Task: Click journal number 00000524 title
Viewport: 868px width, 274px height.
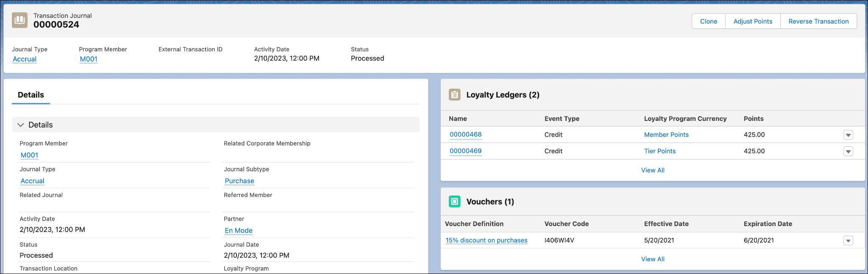Action: [x=56, y=25]
